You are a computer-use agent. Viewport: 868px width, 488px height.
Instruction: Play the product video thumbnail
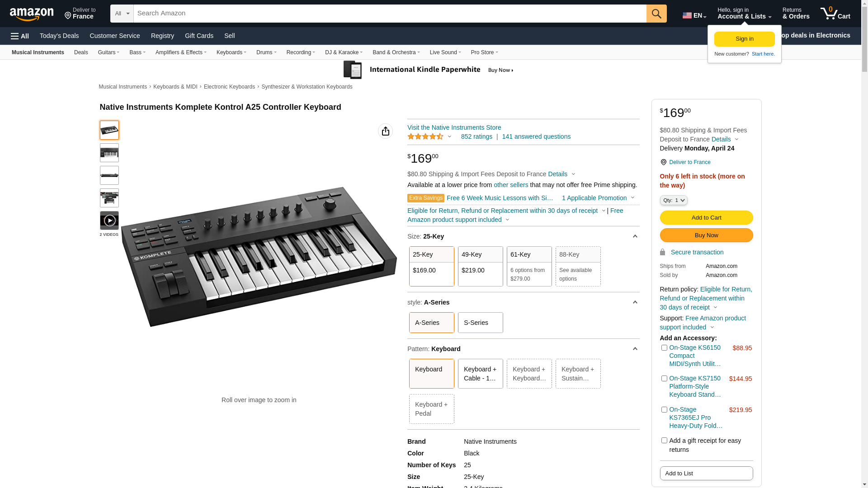point(109,221)
